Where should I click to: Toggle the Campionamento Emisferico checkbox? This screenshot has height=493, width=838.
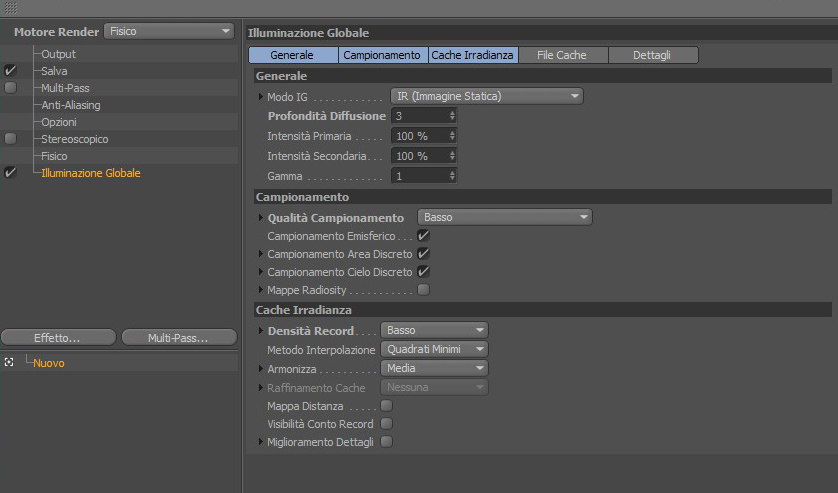(424, 236)
